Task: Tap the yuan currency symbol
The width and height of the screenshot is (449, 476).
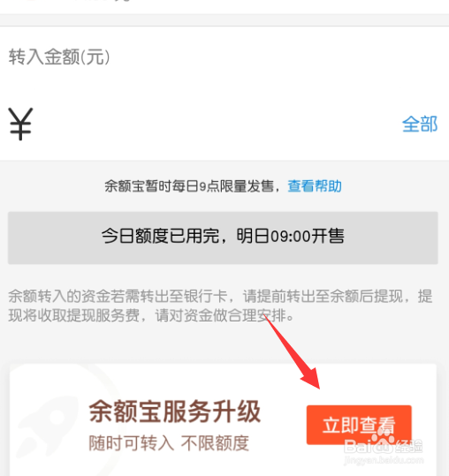Action: click(20, 124)
